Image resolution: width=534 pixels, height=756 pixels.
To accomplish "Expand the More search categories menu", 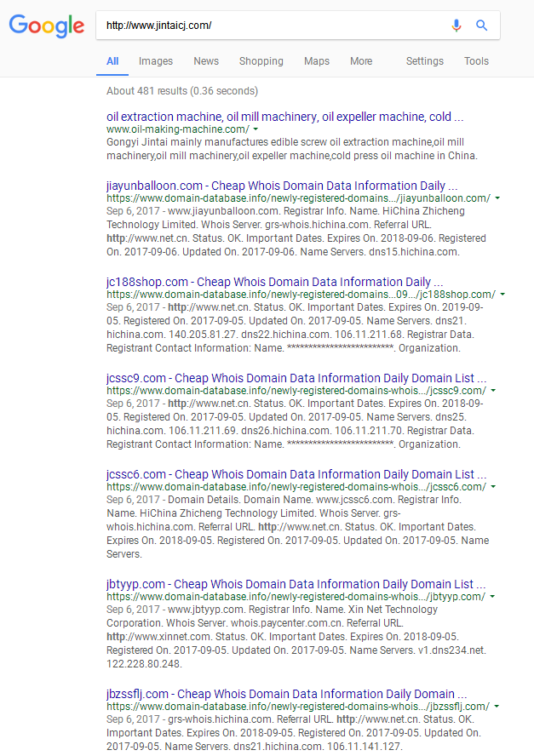I will pos(361,61).
